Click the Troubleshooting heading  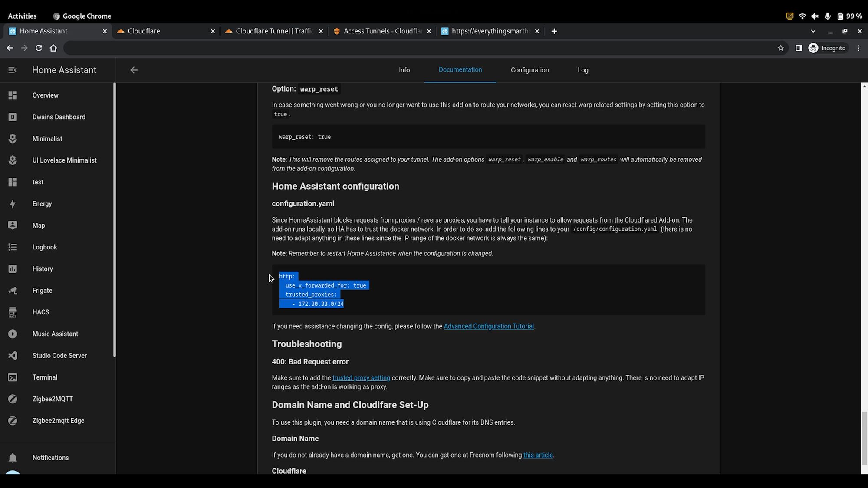pos(306,344)
